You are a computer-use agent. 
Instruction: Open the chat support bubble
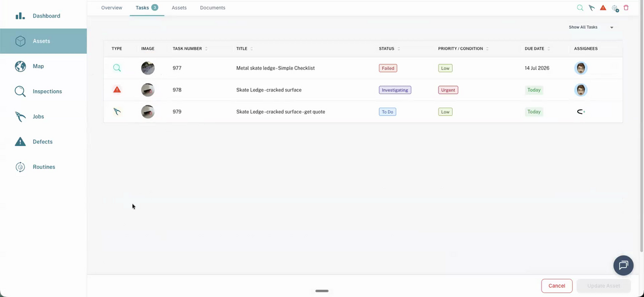623,265
